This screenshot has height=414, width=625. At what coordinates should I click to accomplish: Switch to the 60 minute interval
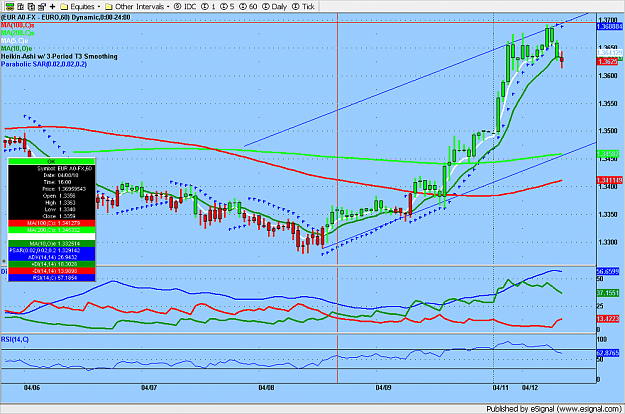(x=248, y=6)
